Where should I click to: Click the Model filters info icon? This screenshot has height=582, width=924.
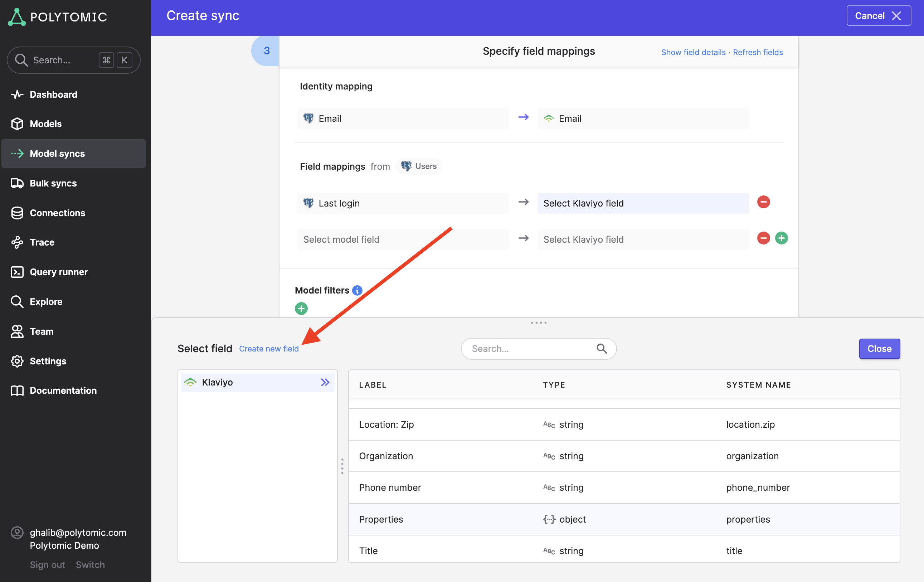coord(357,290)
